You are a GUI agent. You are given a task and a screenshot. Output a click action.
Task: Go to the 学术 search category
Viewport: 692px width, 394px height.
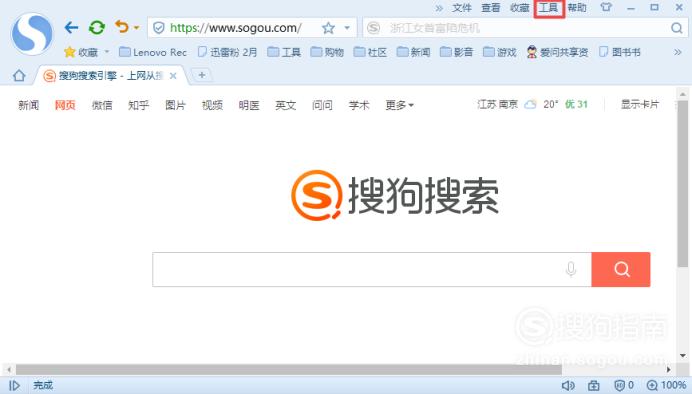coord(359,105)
